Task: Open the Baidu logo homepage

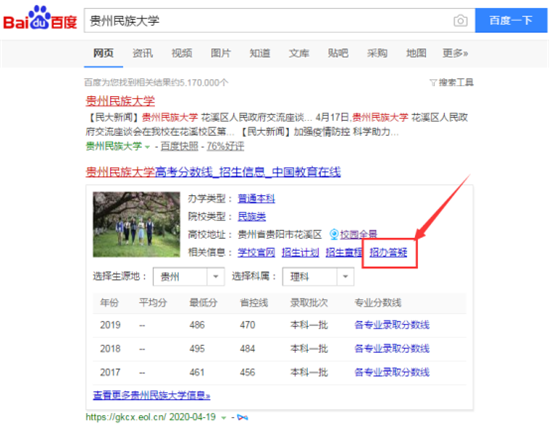Action: tap(40, 18)
